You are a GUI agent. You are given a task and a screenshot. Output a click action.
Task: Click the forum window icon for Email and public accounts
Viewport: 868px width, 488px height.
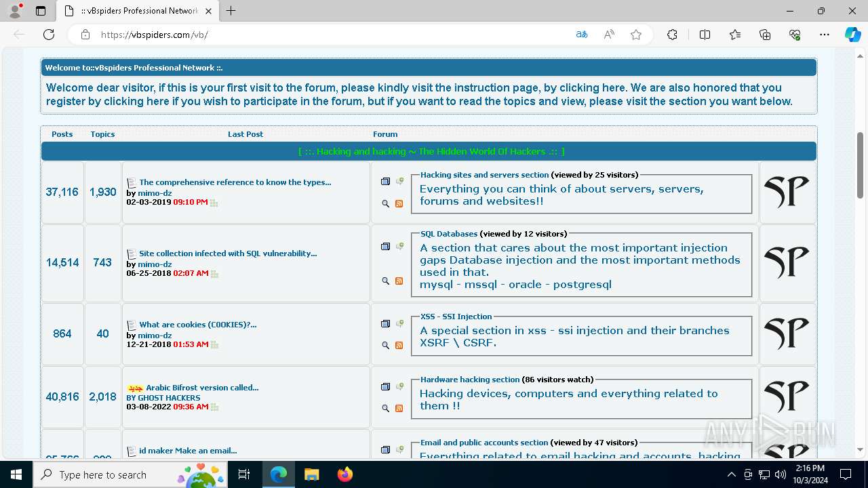386,449
